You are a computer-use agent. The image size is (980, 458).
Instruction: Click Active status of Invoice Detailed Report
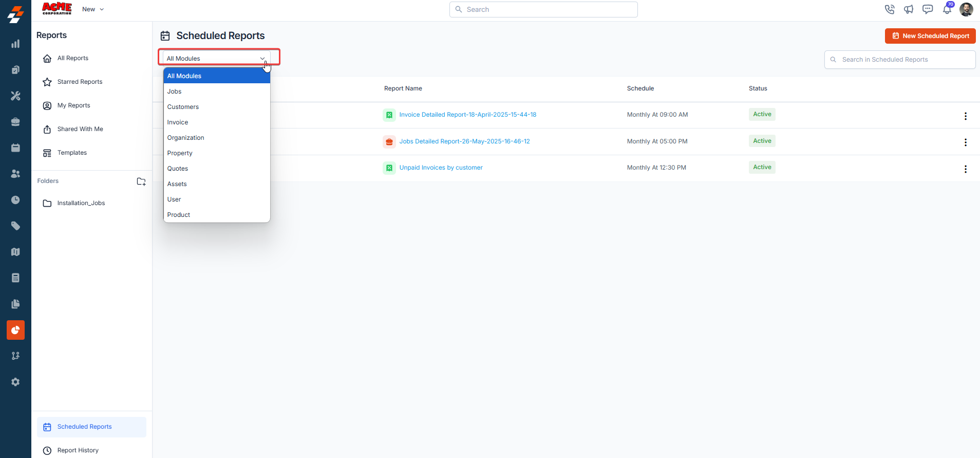[x=762, y=114]
